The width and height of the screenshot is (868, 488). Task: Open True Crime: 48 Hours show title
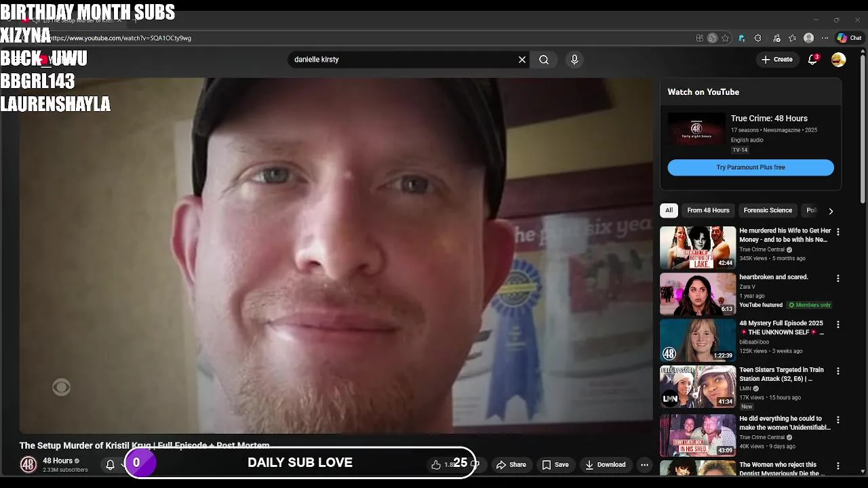pos(769,119)
